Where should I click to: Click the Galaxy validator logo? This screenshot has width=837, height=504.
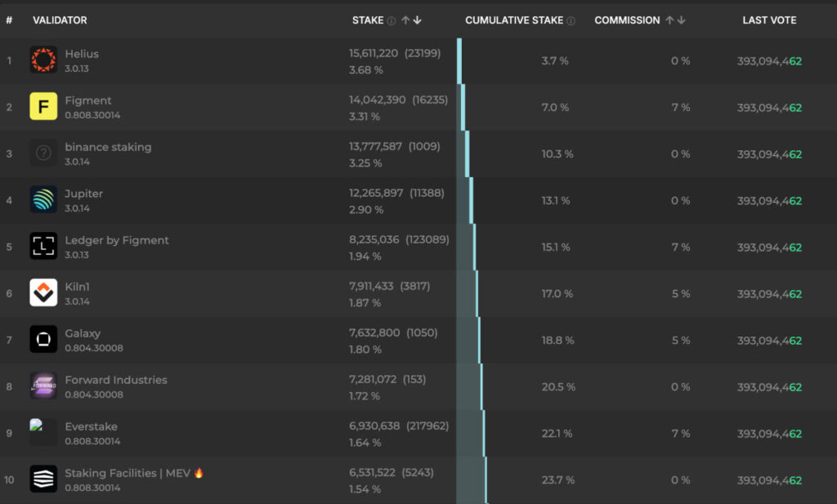(43, 339)
